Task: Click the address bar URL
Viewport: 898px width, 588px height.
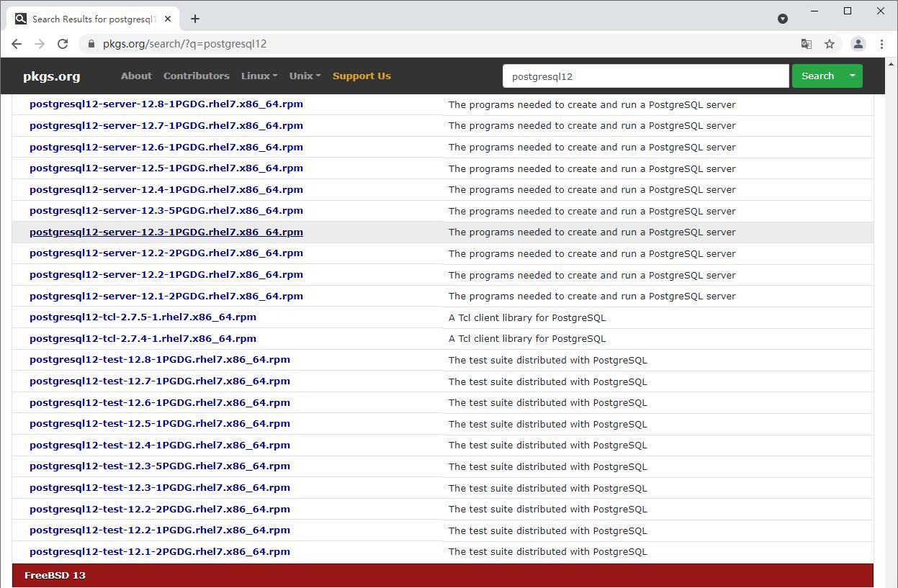Action: click(184, 44)
